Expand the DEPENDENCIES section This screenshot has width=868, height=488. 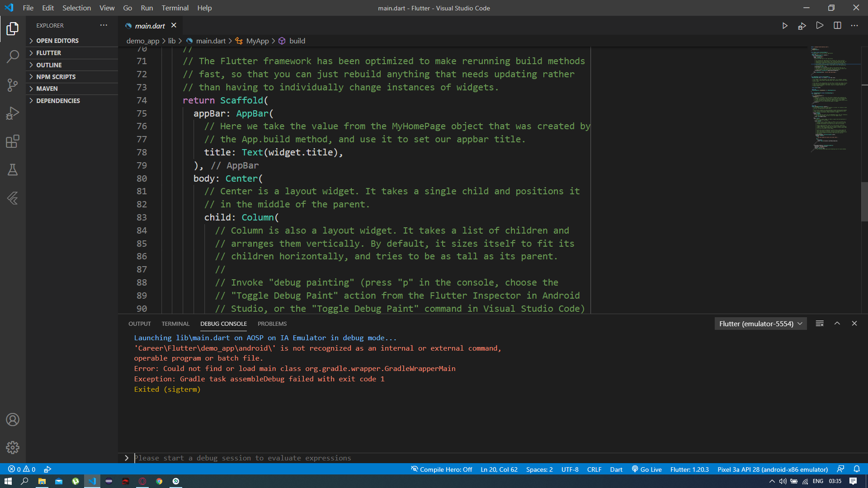[x=72, y=101]
